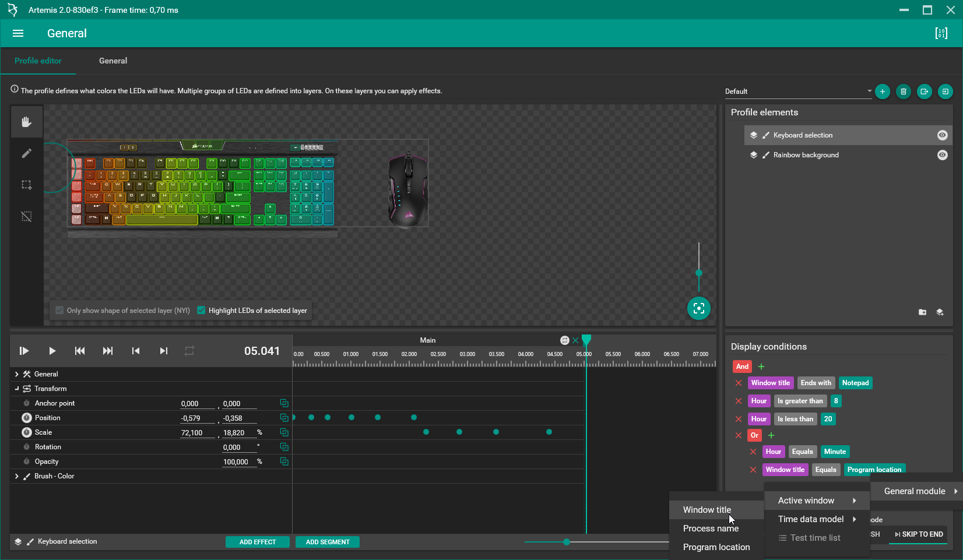Screen dimensions: 963x560
Task: Choose the remove-selection tool
Action: [26, 216]
